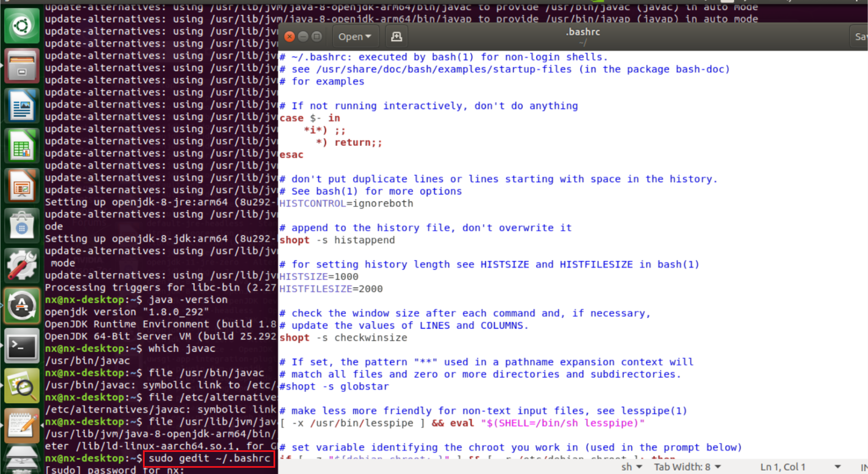Click '/etc/alternatives/javac: symbolic link' terminal line

(x=160, y=410)
